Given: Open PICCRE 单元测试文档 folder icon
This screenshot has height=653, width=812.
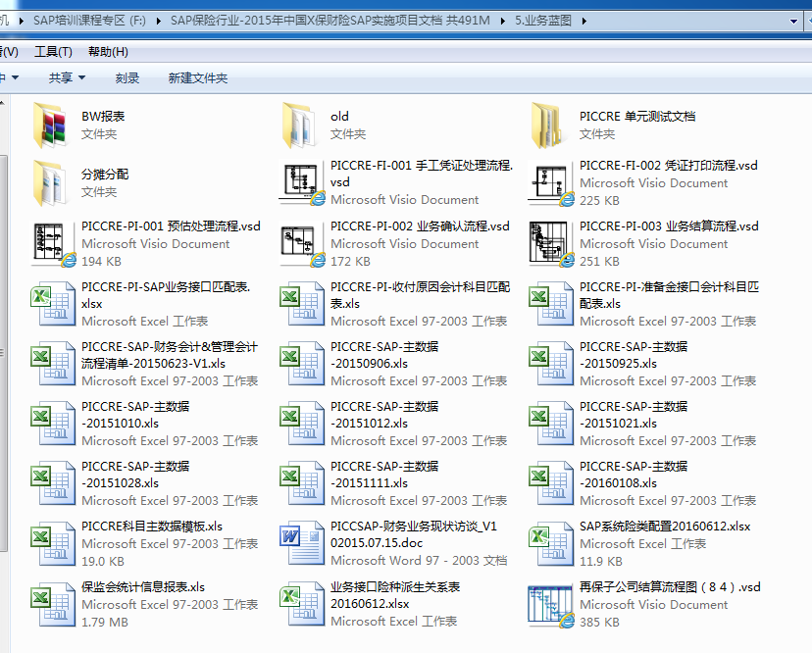Looking at the screenshot, I should click(x=548, y=126).
